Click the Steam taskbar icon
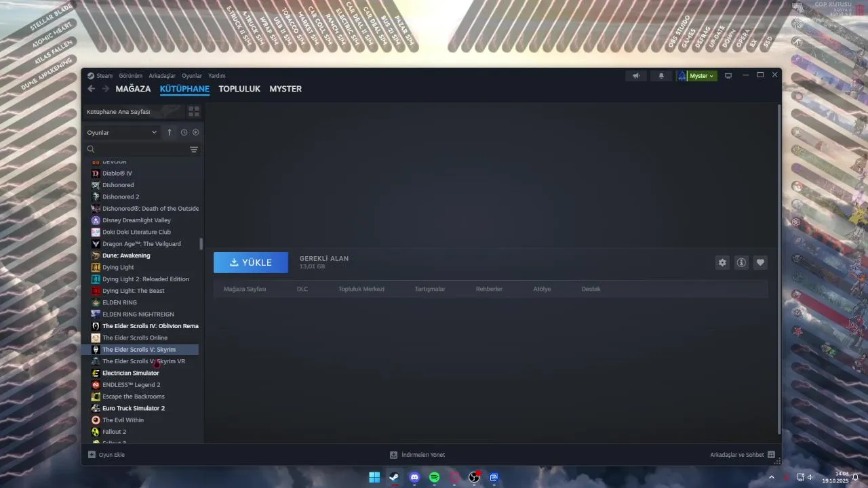This screenshot has height=488, width=868. click(x=395, y=477)
